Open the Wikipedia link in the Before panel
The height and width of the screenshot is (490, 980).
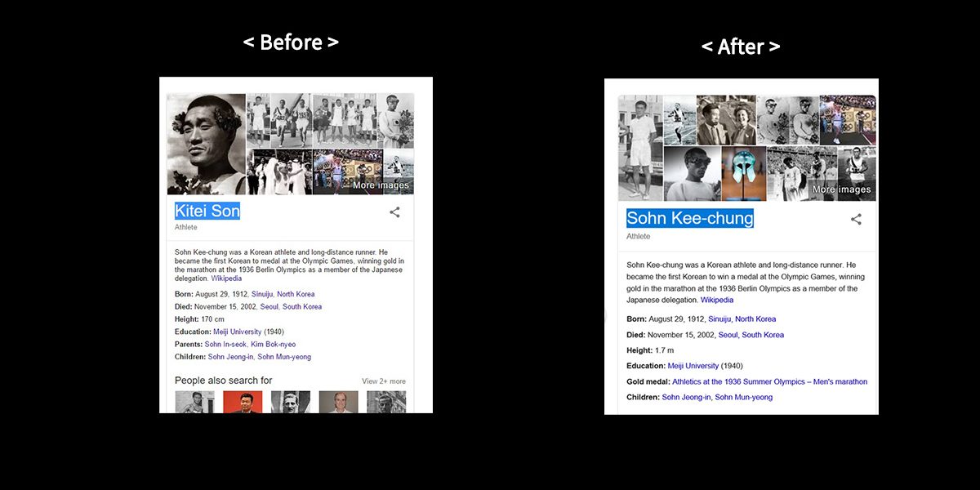226,278
